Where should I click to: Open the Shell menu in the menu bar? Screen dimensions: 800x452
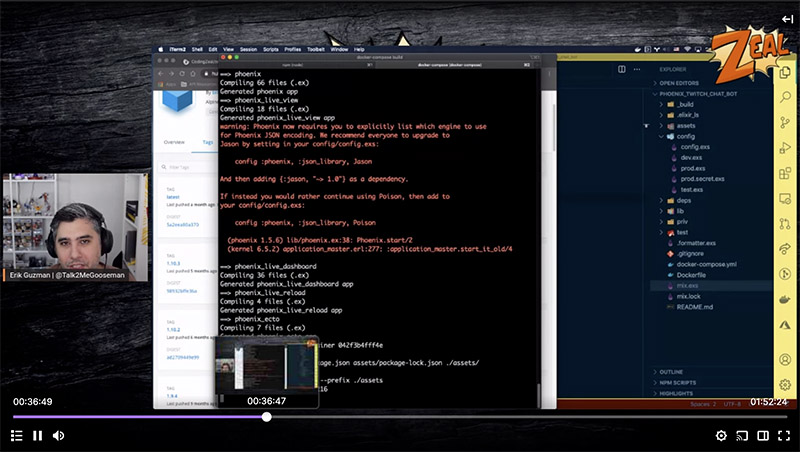[197, 49]
